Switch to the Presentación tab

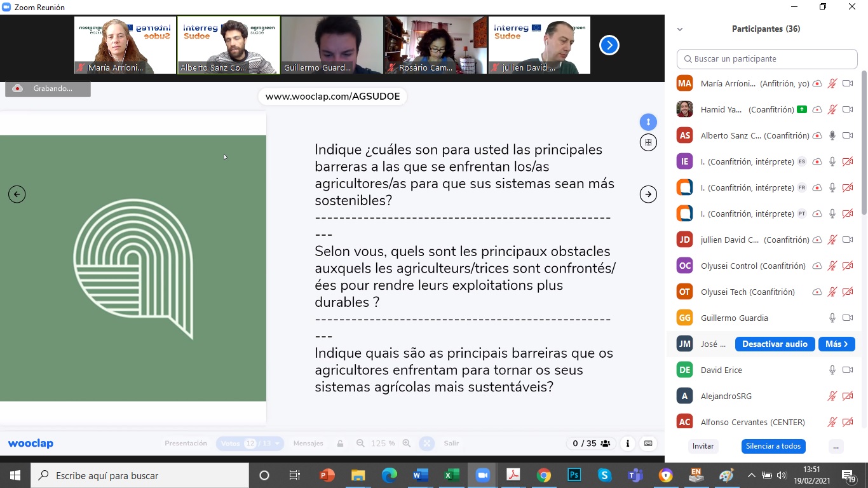click(186, 444)
